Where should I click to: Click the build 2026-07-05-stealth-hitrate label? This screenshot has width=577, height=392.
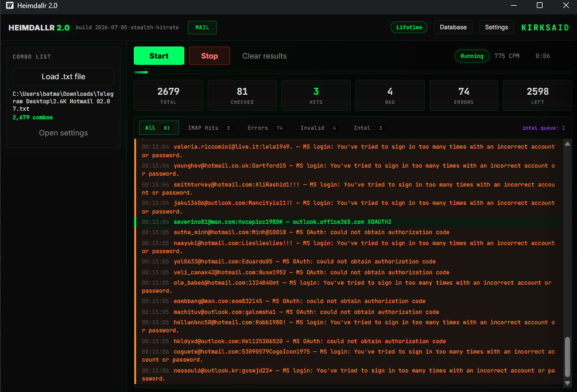tap(127, 28)
